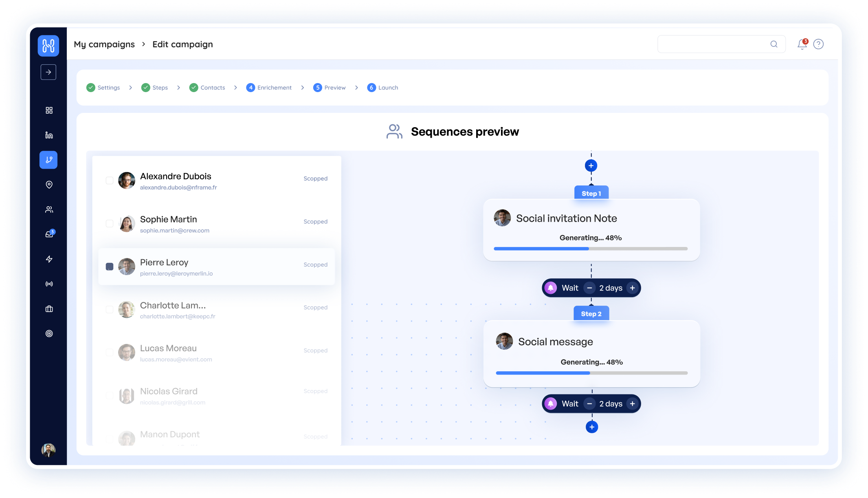Add step above Step 1 with plus
This screenshot has width=868, height=498.
591,165
